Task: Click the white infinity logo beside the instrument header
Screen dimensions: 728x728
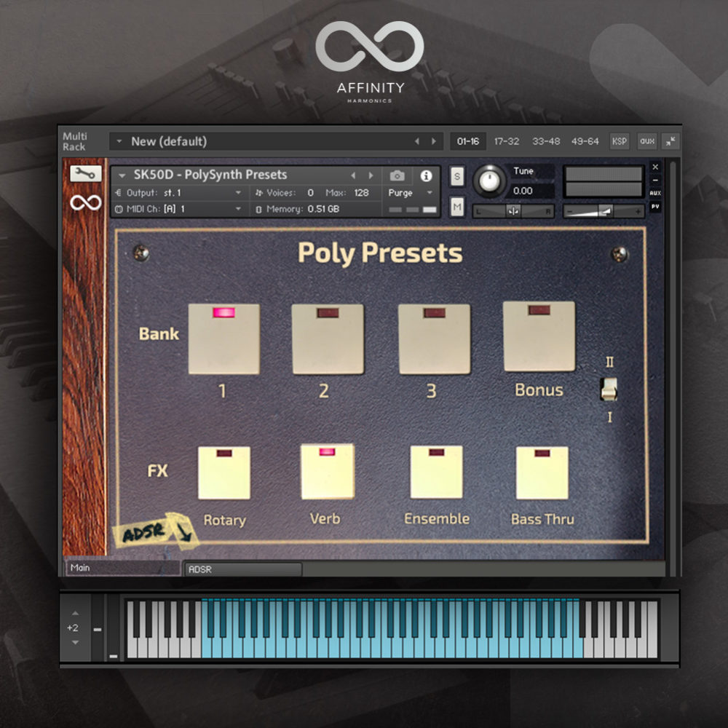Action: click(x=85, y=202)
